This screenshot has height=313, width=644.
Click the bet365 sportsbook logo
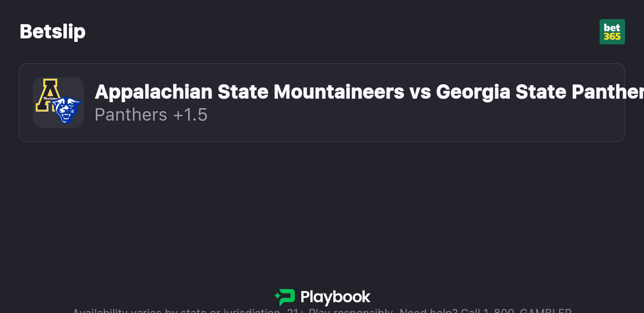point(612,32)
